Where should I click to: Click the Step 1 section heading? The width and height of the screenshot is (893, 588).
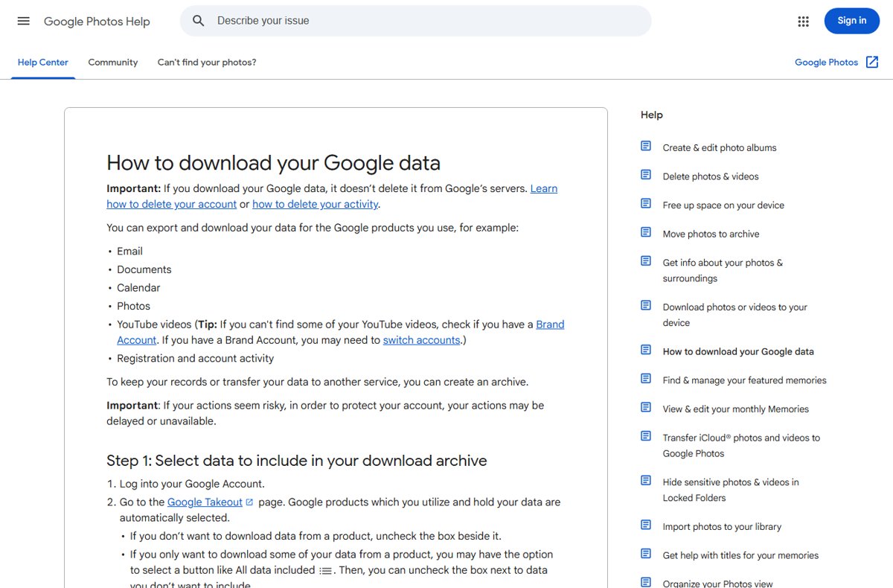297,461
